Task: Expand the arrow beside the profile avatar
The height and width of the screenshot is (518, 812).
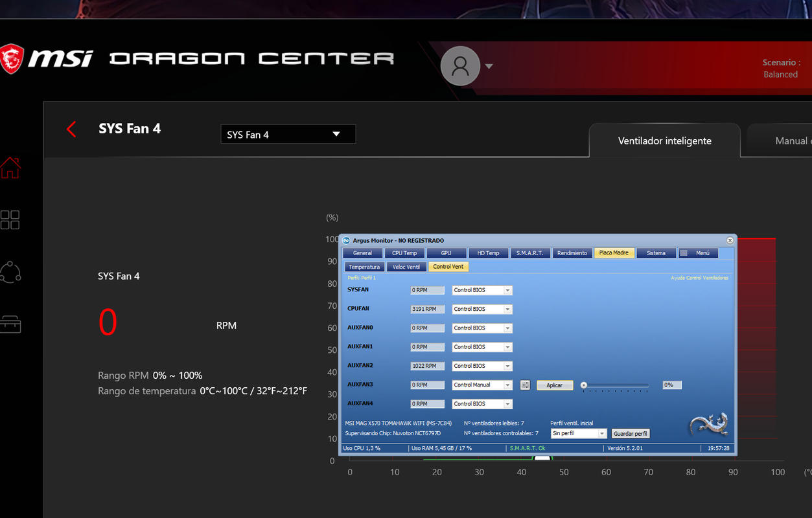Action: [489, 66]
